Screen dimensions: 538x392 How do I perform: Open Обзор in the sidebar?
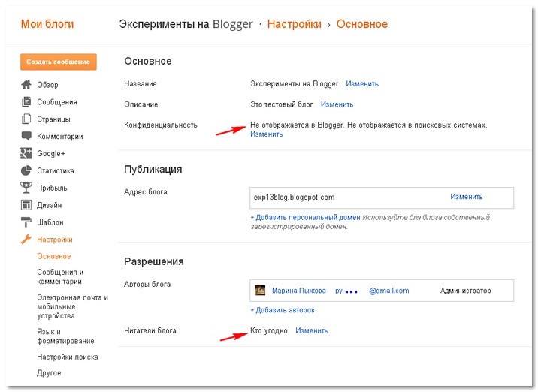click(47, 85)
